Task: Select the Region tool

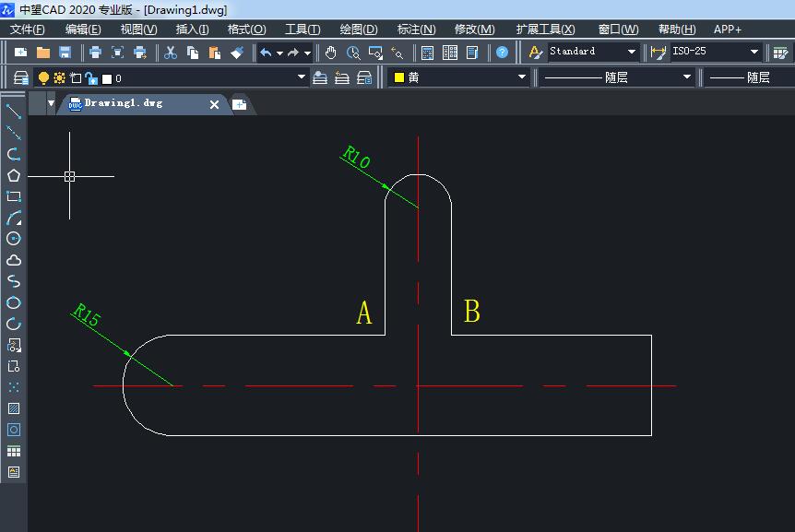Action: pos(14,430)
